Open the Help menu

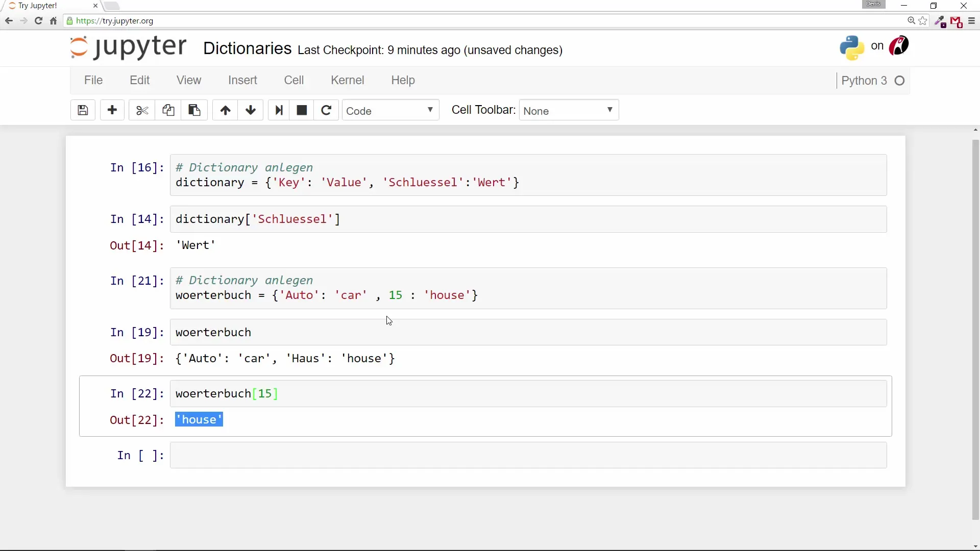[403, 81]
